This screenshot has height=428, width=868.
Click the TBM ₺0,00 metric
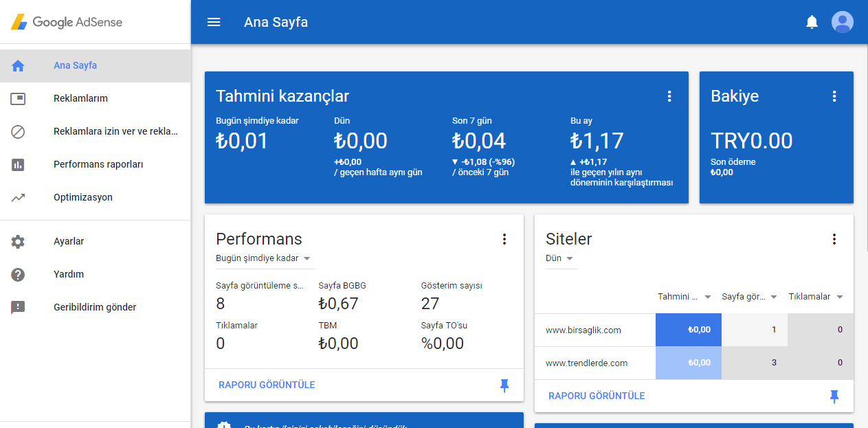click(x=338, y=343)
